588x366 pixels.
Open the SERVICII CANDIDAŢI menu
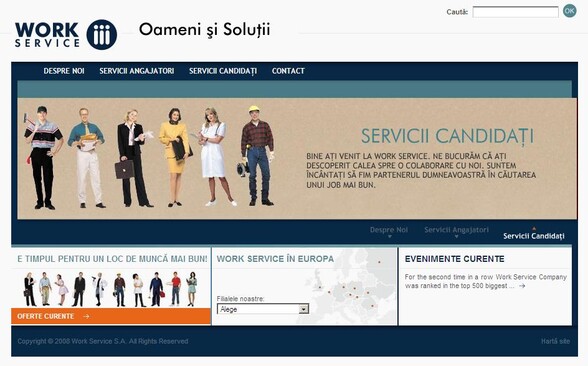point(223,71)
